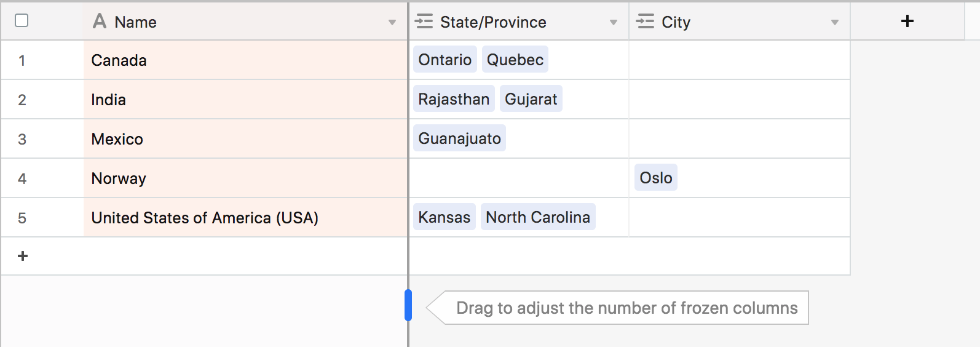The height and width of the screenshot is (347, 980).
Task: Select the North Carolina record chip
Action: pos(538,217)
